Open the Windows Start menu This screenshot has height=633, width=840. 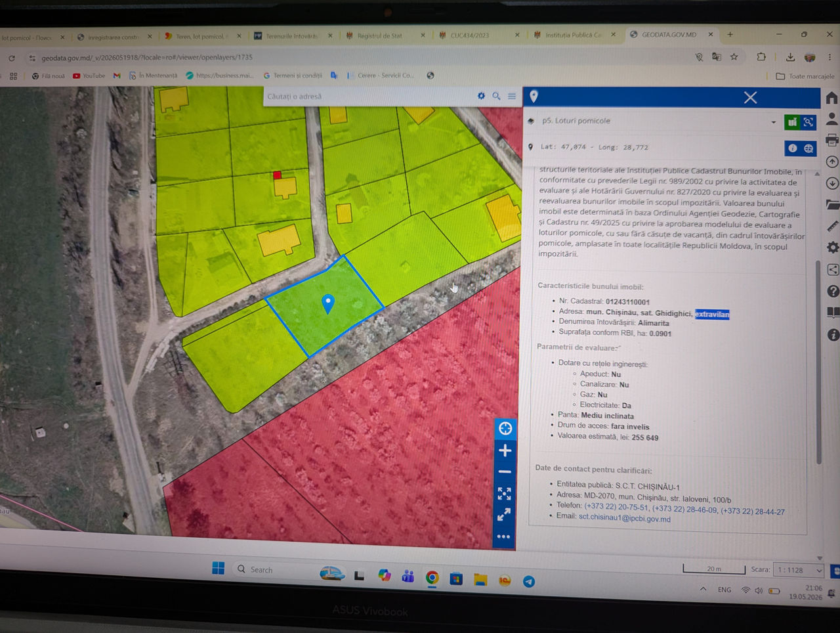219,569
